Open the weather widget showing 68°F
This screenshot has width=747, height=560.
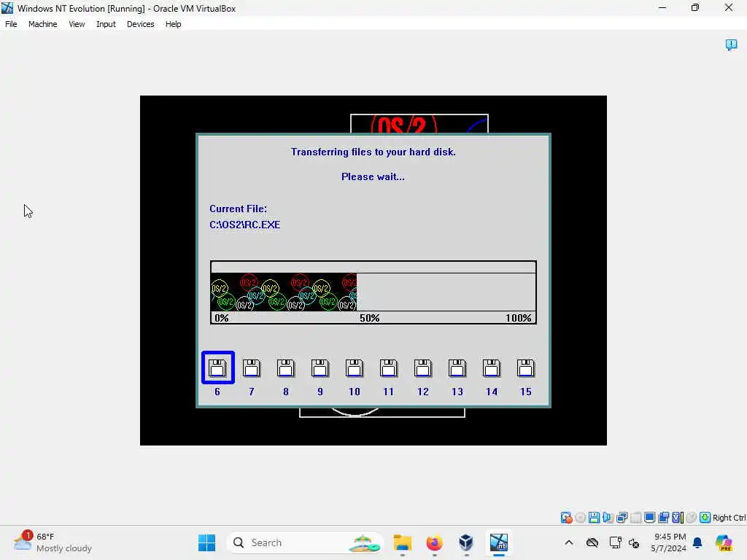click(x=53, y=542)
